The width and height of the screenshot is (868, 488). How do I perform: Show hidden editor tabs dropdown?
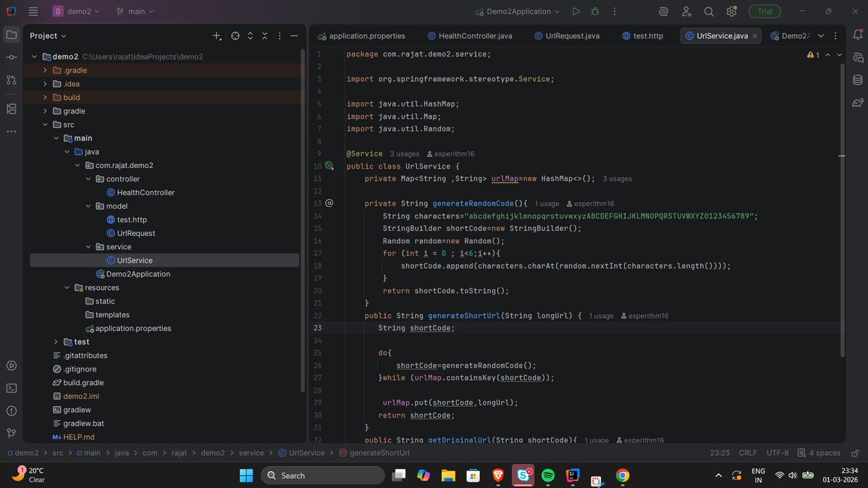(x=821, y=35)
